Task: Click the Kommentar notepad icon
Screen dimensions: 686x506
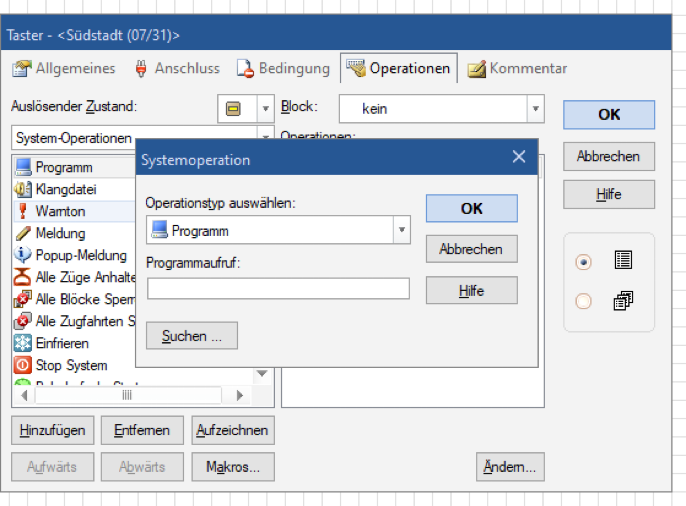Action: point(476,69)
